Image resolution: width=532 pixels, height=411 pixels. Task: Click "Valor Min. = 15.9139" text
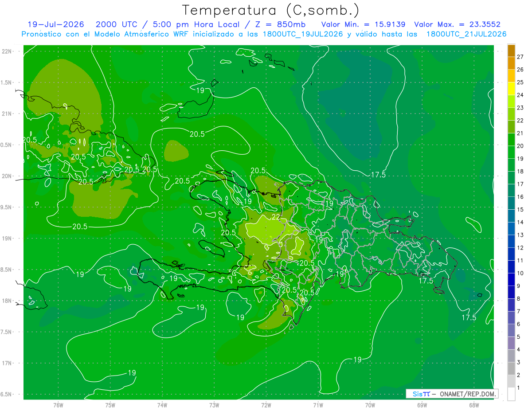tap(363, 24)
